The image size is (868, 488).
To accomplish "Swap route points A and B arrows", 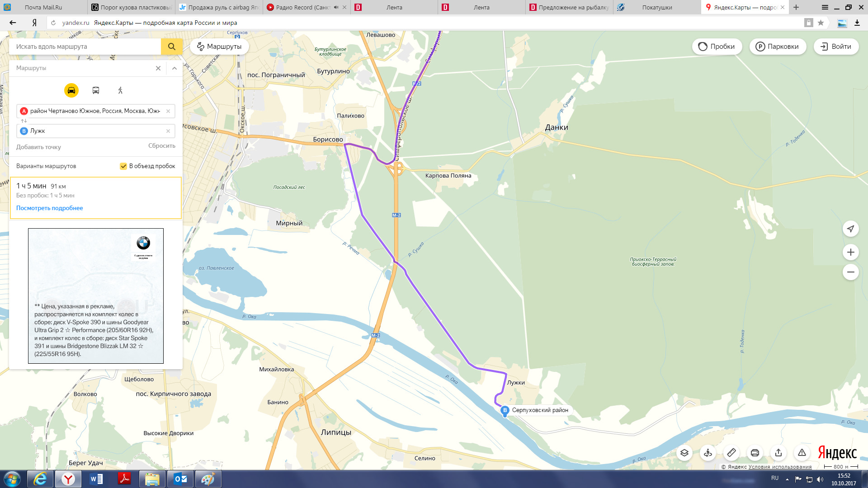I will point(24,121).
